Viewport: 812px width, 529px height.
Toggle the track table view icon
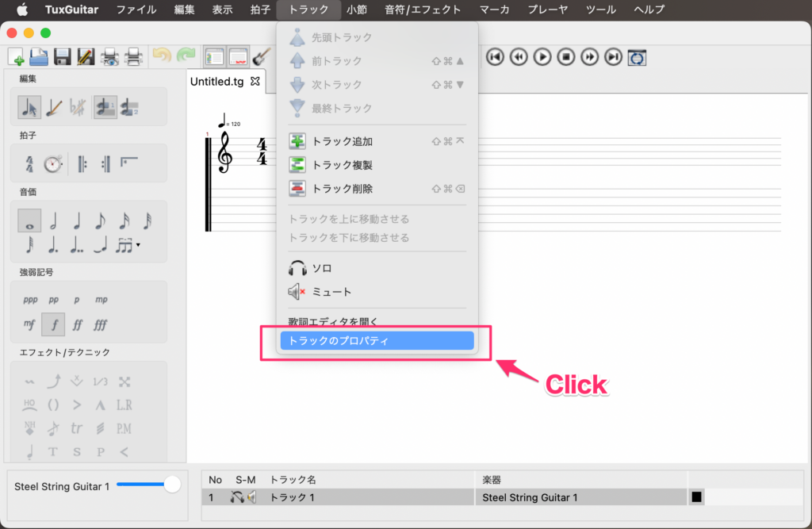coord(238,57)
